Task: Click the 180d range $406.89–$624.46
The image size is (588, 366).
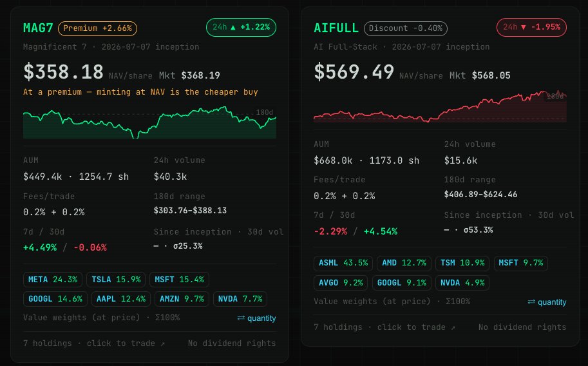Action: click(x=480, y=195)
